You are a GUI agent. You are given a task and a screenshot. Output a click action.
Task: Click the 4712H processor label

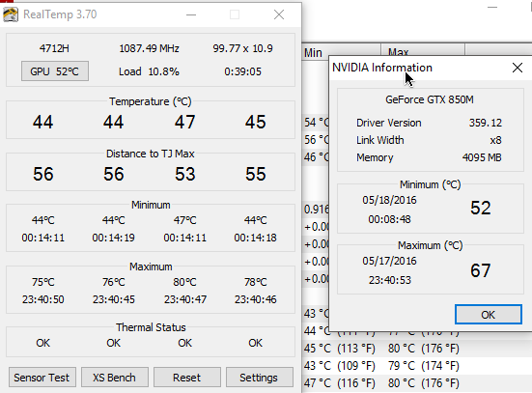(54, 48)
